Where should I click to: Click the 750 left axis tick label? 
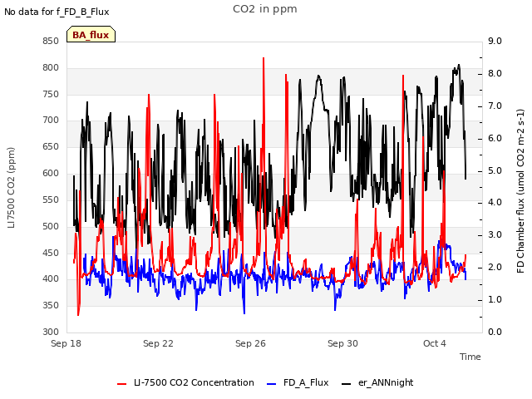click(51, 94)
